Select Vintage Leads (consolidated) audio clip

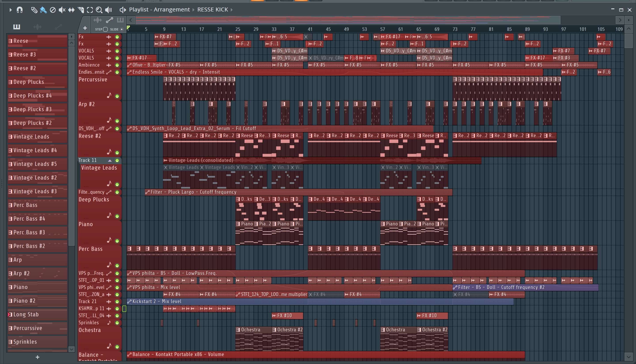coord(322,160)
